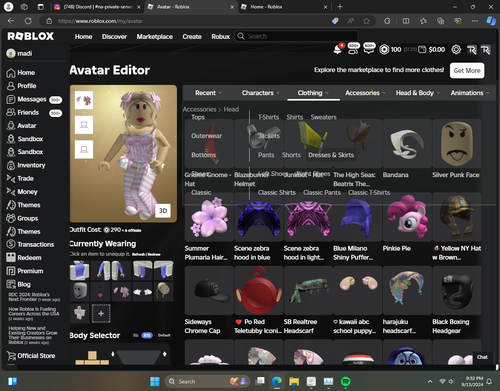Image resolution: width=500 pixels, height=391 pixels.
Task: Click the browser refresh icon
Action: (28, 21)
